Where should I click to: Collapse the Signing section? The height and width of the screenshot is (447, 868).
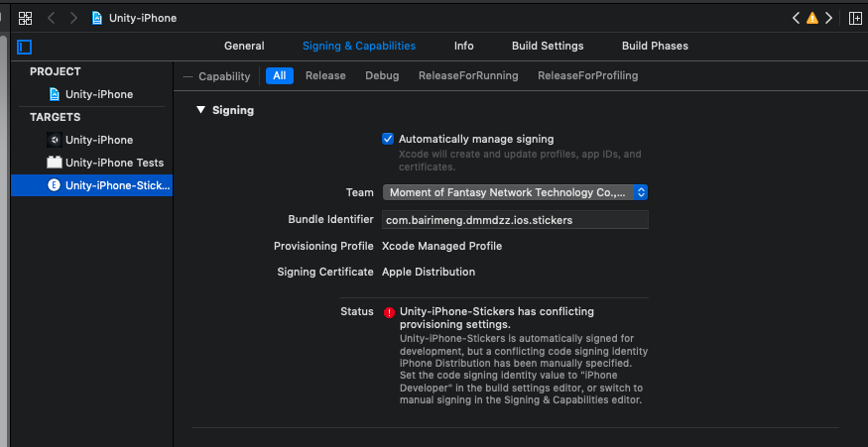click(x=200, y=110)
